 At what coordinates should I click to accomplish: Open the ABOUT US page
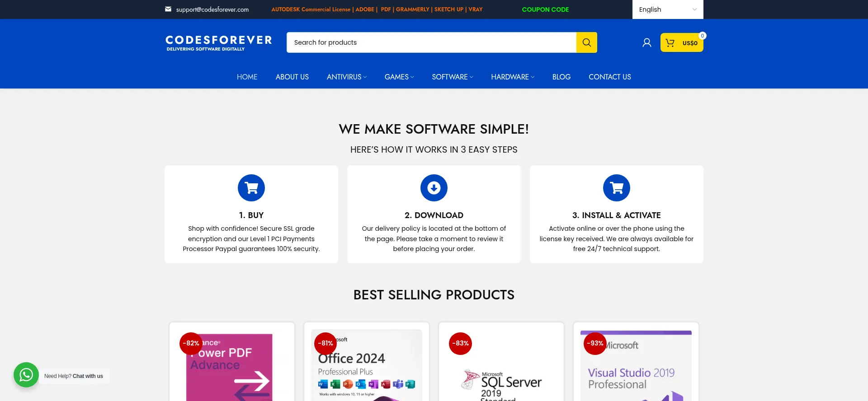click(292, 77)
